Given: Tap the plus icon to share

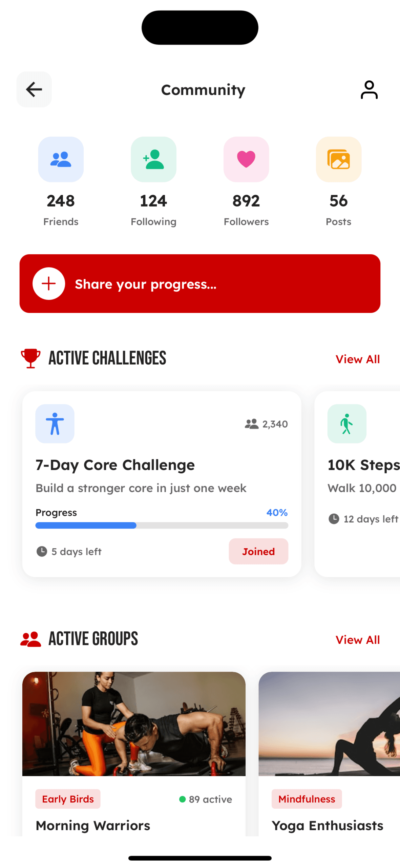Looking at the screenshot, I should click(x=49, y=283).
